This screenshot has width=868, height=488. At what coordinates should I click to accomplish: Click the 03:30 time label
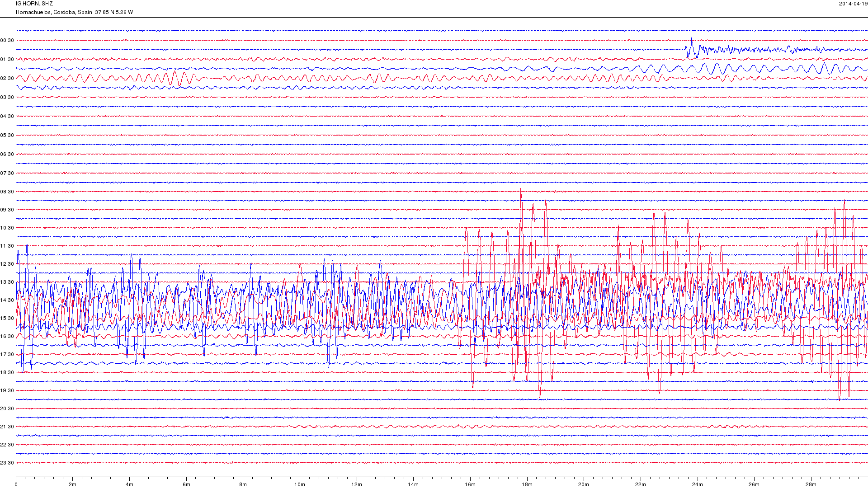(7, 97)
